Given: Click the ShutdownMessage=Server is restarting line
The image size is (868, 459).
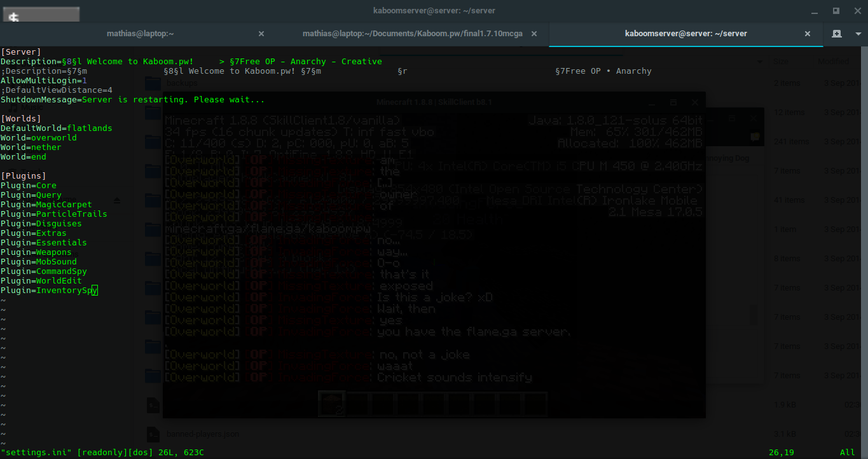Looking at the screenshot, I should tap(133, 100).
